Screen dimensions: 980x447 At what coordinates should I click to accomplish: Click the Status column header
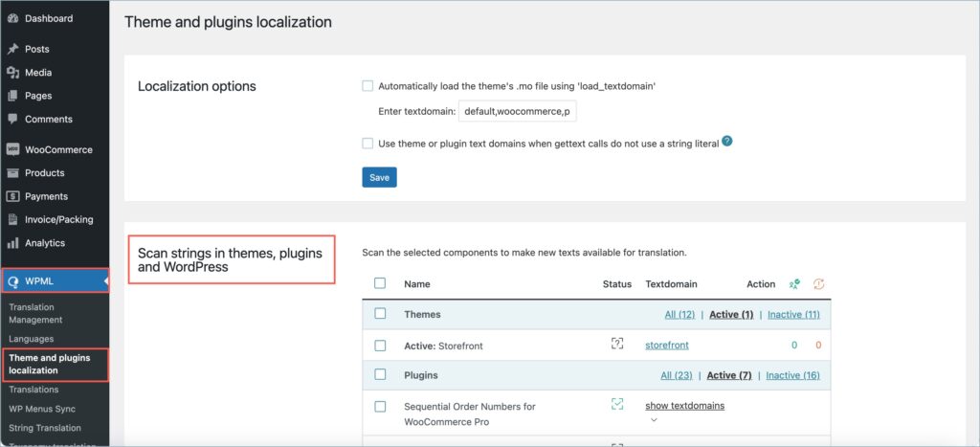click(617, 284)
